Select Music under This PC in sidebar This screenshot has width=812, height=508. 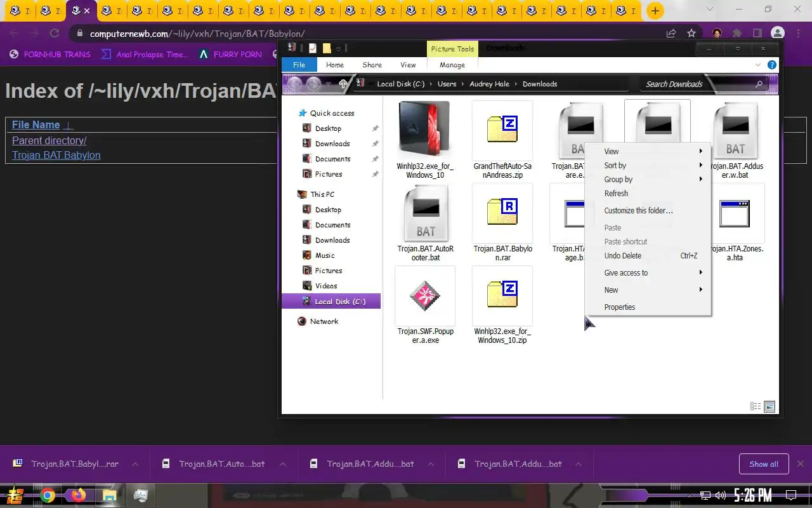325,255
